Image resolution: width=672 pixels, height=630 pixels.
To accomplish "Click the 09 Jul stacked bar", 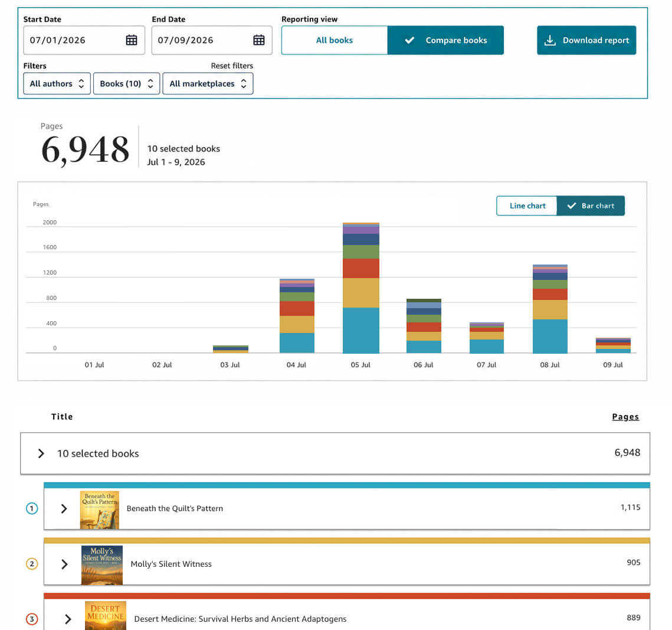I will tap(613, 345).
